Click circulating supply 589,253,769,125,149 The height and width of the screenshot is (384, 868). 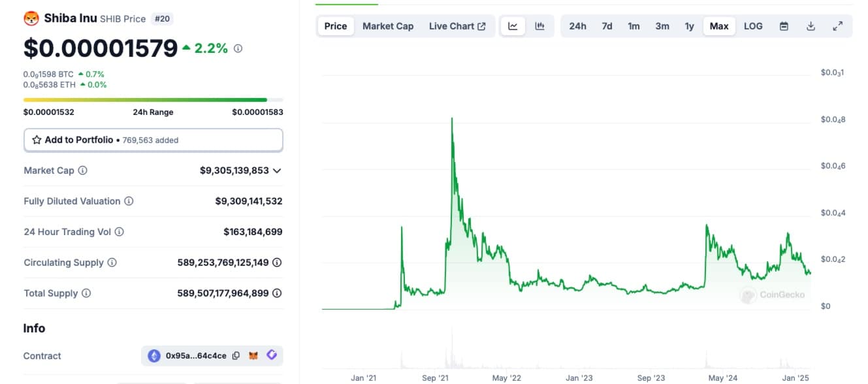[223, 263]
